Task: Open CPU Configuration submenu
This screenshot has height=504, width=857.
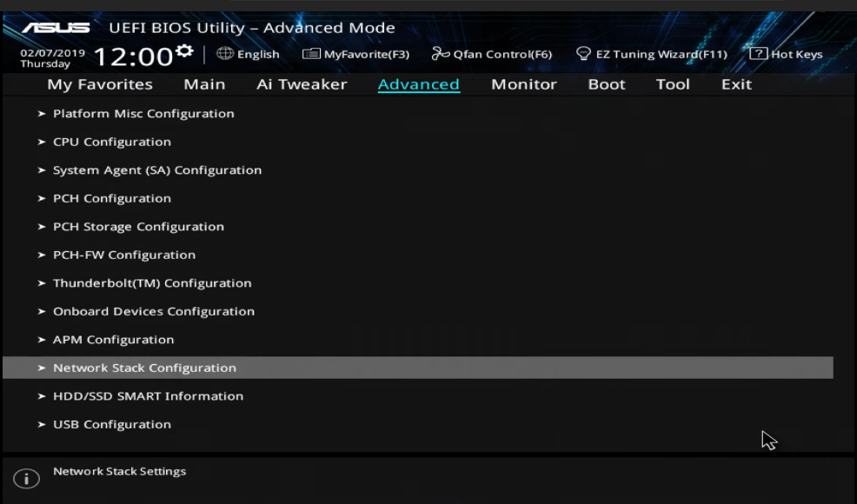Action: click(112, 143)
